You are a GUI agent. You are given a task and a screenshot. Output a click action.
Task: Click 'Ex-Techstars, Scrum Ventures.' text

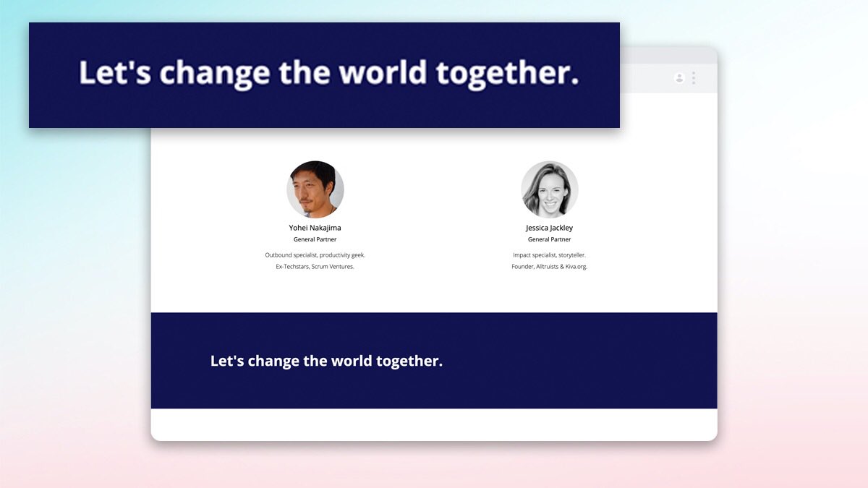pyautogui.click(x=315, y=267)
